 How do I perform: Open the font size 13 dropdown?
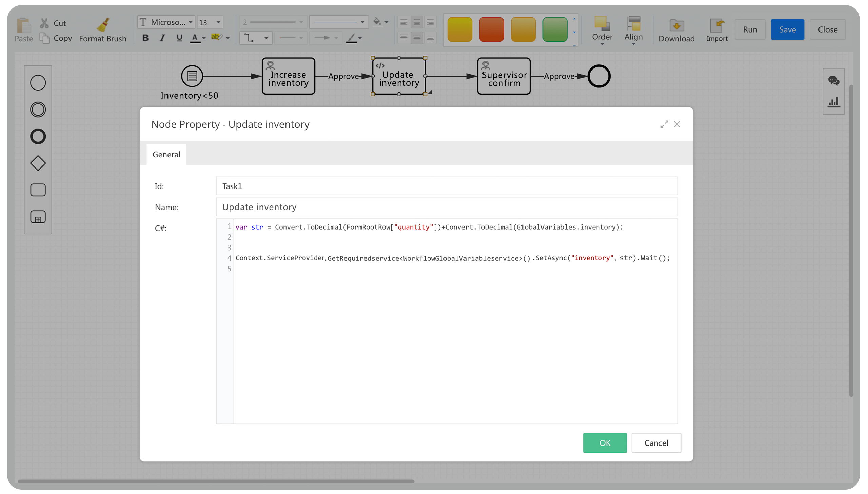coord(210,22)
